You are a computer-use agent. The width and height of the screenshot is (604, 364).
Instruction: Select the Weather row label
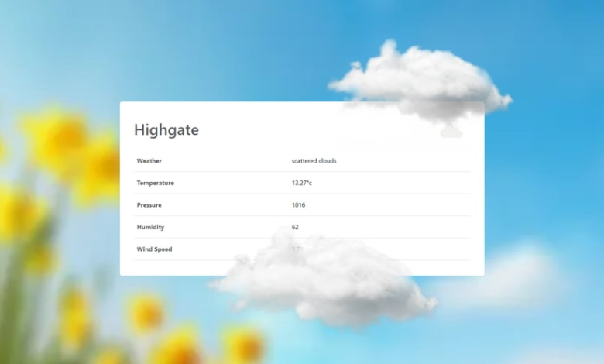(149, 161)
